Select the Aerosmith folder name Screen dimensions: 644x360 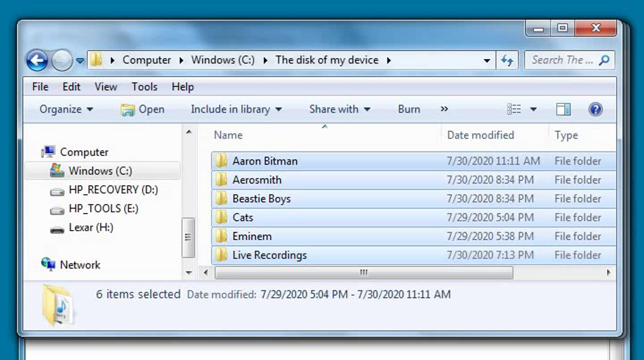pos(257,180)
